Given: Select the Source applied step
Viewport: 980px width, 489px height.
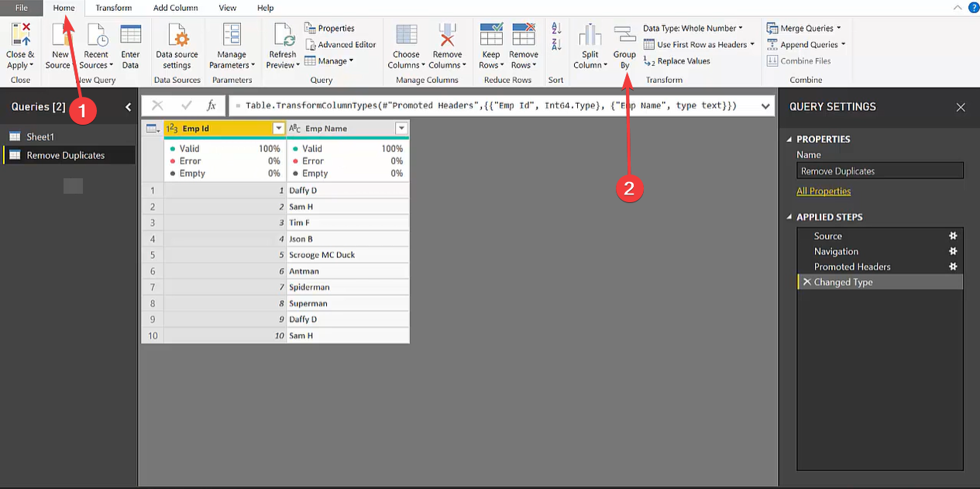Looking at the screenshot, I should pyautogui.click(x=880, y=236).
